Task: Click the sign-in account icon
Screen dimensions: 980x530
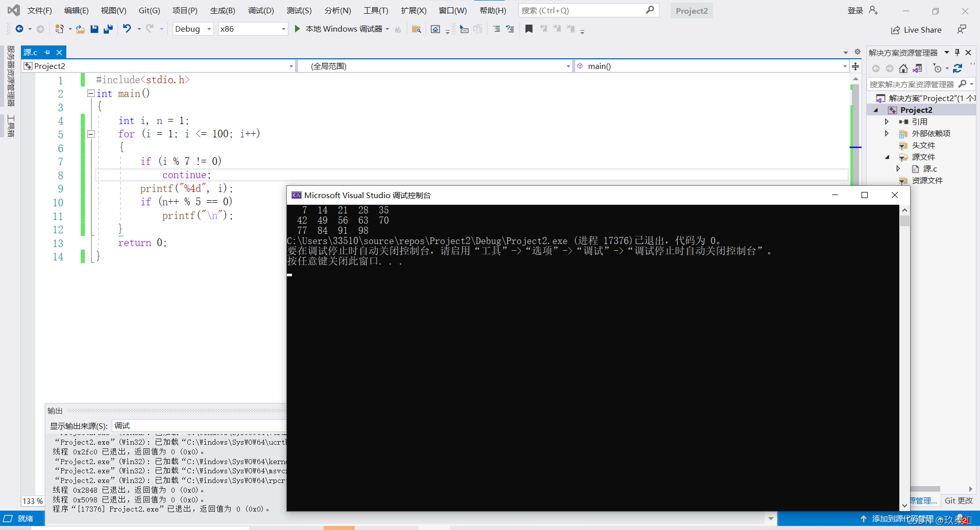Action: [873, 10]
